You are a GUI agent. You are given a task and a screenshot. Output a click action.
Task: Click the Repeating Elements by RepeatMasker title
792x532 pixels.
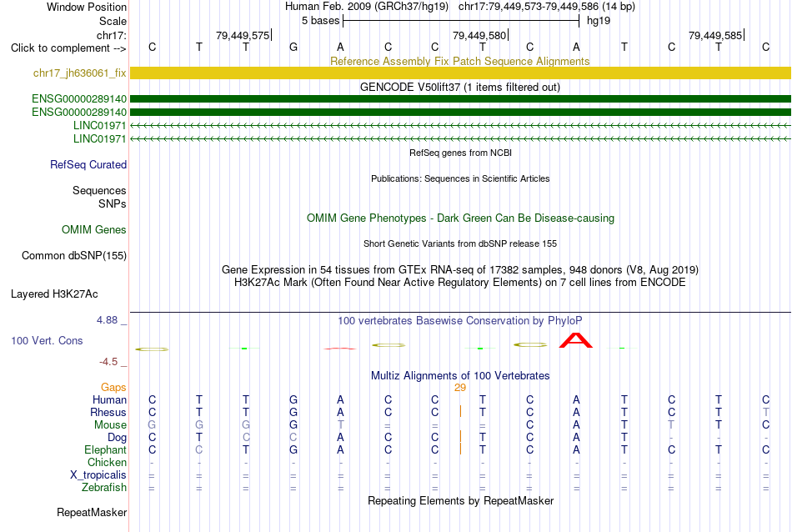coord(461,500)
